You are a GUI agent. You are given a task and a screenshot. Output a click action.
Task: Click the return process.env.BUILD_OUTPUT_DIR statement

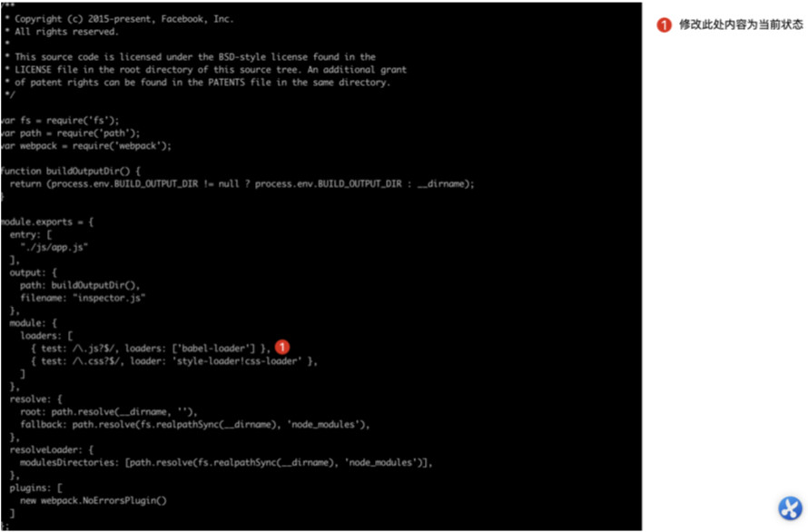[241, 184]
